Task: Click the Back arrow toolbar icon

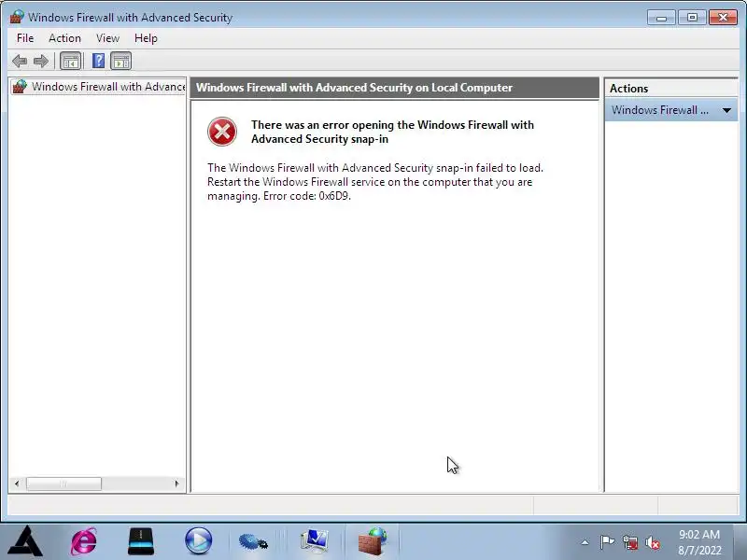Action: click(20, 61)
